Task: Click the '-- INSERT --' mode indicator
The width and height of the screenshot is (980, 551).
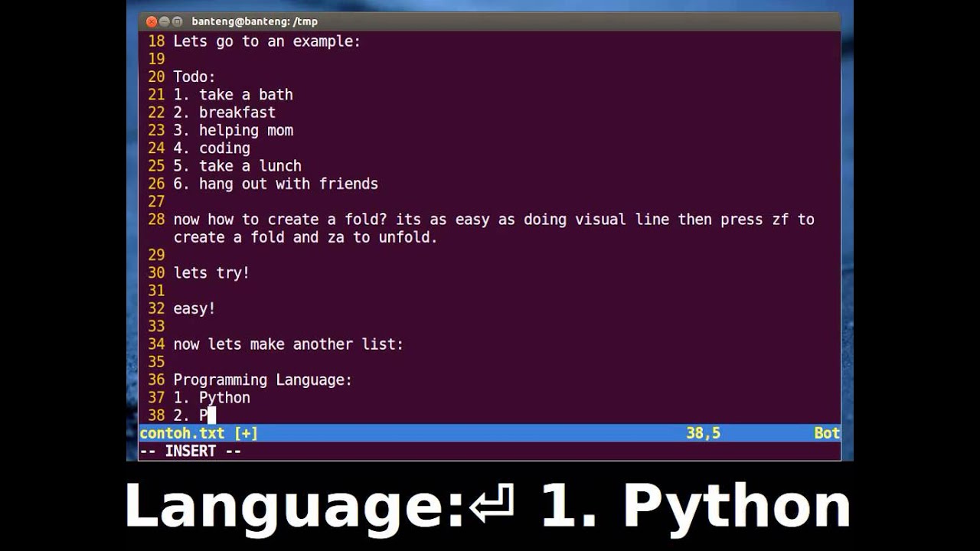Action: 190,451
